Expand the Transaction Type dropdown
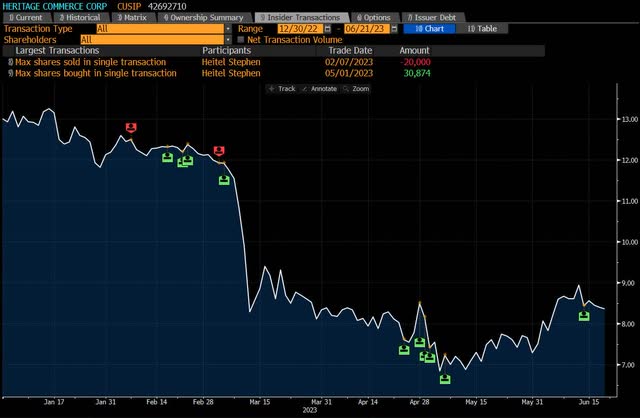This screenshot has width=640, height=418. (228, 29)
